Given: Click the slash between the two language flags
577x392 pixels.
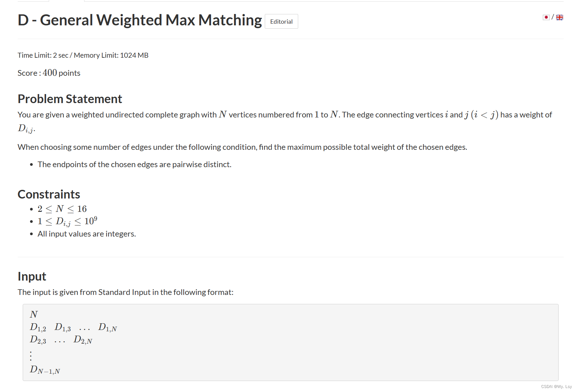Looking at the screenshot, I should click(x=553, y=17).
